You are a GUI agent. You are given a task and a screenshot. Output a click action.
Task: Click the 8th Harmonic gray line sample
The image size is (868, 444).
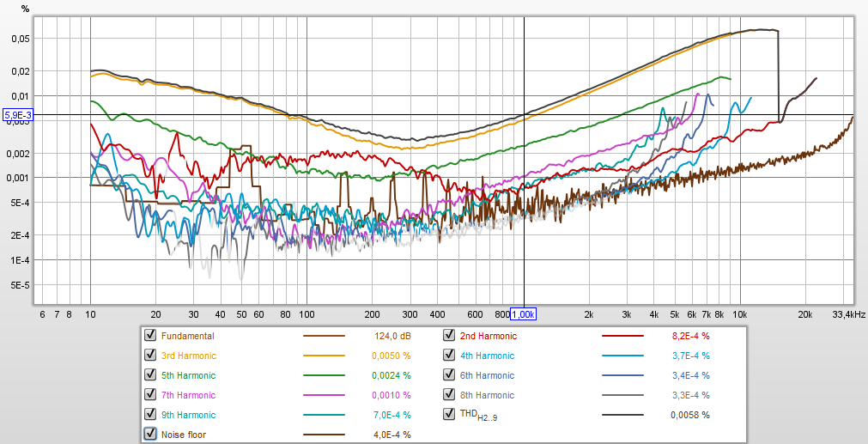[622, 395]
